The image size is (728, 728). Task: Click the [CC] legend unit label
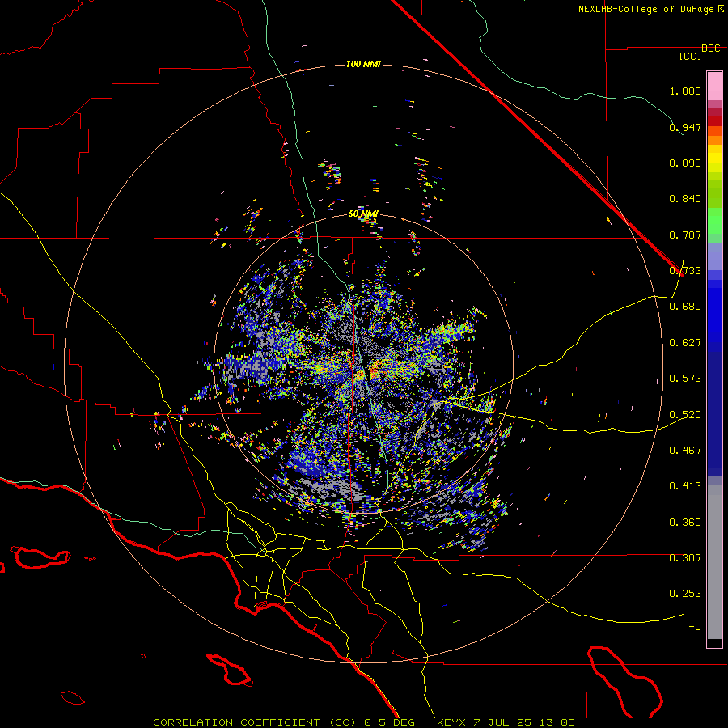[x=691, y=56]
